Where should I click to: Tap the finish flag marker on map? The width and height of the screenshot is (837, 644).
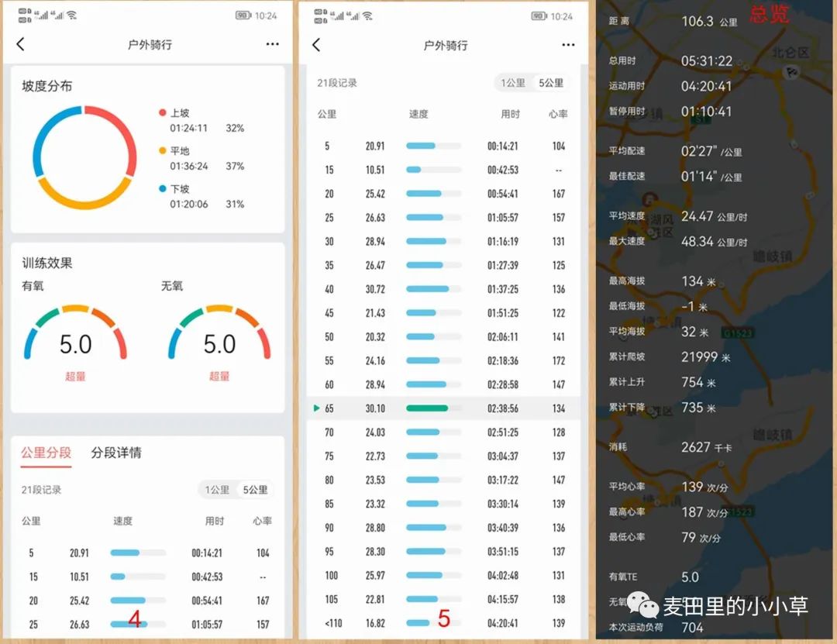tap(792, 72)
